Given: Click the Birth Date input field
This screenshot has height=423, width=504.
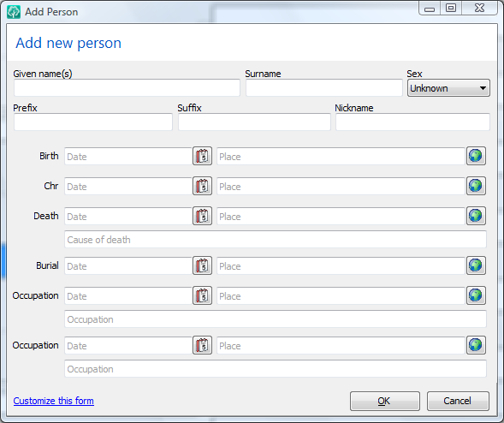Looking at the screenshot, I should 128,157.
